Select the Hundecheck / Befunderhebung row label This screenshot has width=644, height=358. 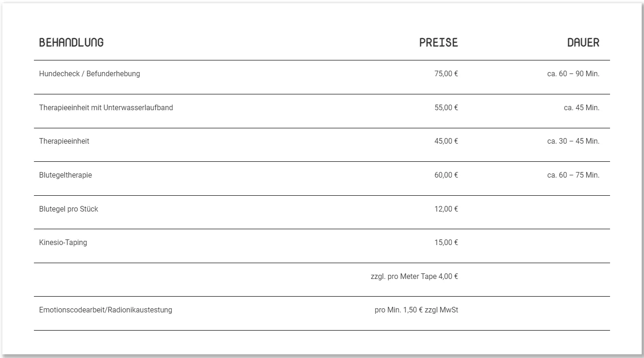tap(89, 73)
